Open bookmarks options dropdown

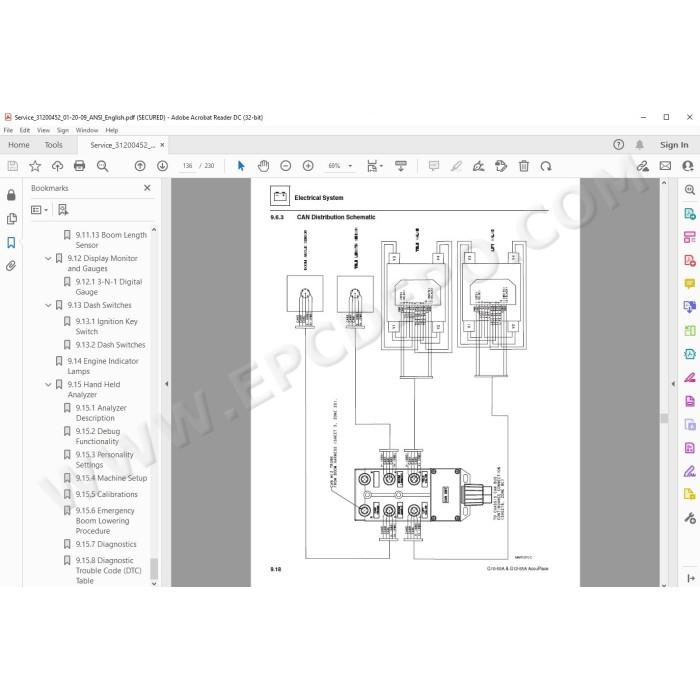[39, 210]
